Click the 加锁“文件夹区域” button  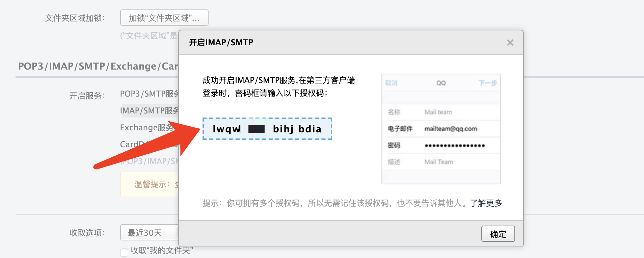pyautogui.click(x=164, y=18)
